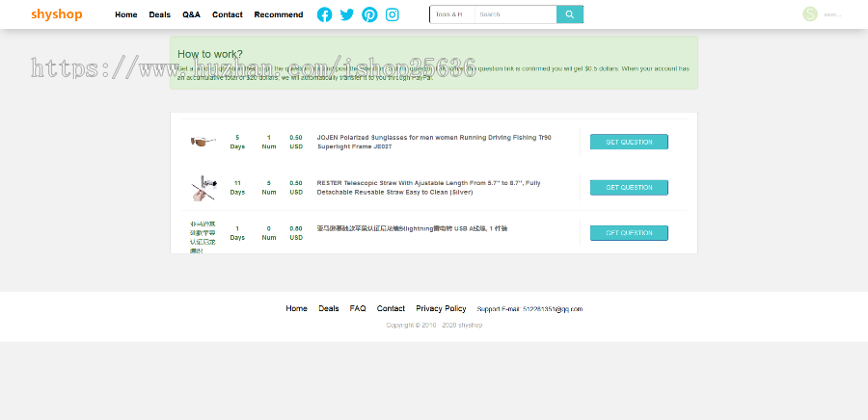This screenshot has height=420, width=868.
Task: Open Q&A in top navigation
Action: [x=192, y=14]
